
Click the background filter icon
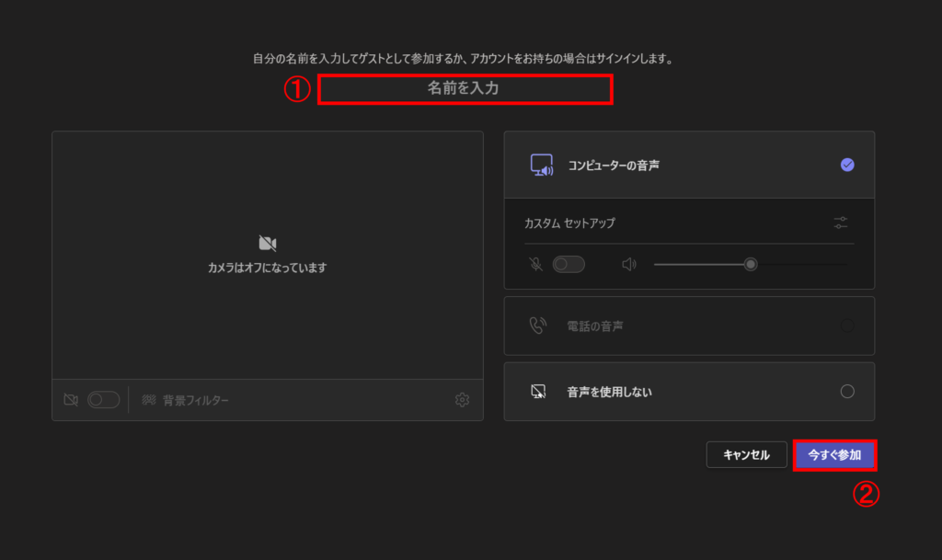click(148, 400)
